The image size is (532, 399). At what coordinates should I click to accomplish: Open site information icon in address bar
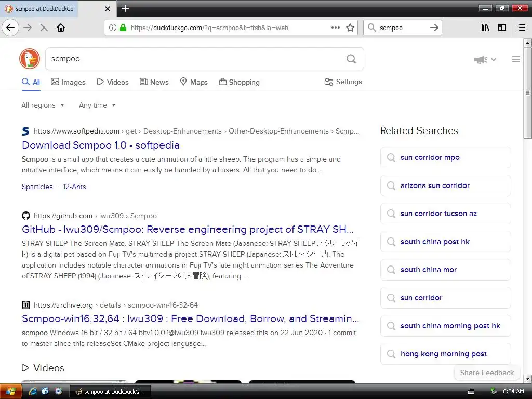[112, 28]
